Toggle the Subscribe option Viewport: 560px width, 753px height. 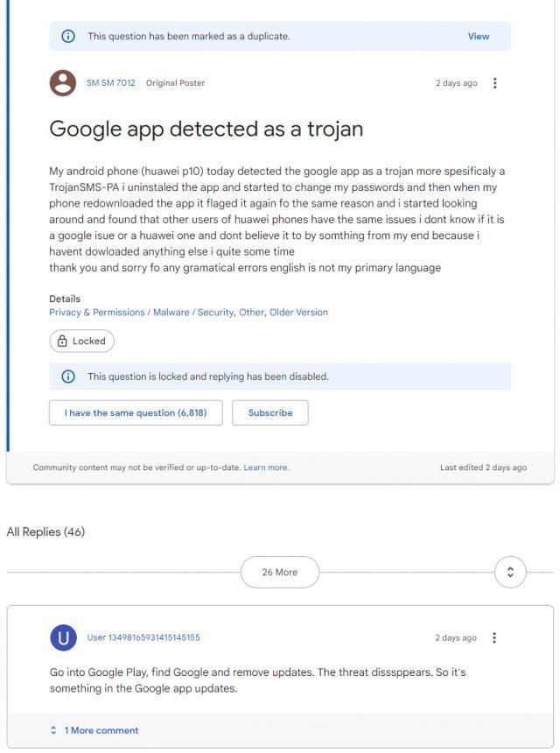click(x=271, y=412)
